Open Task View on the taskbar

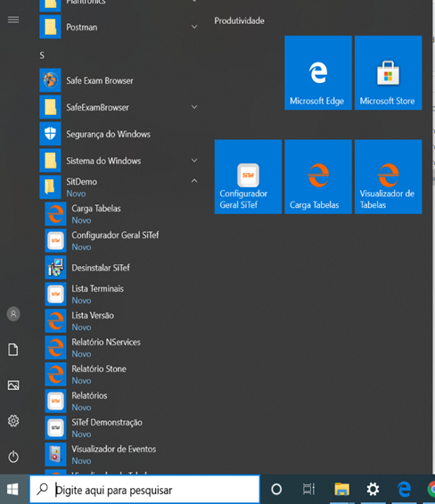point(308,490)
